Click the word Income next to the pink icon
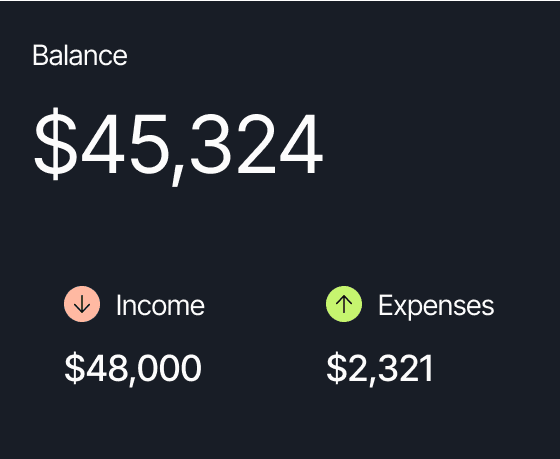The height and width of the screenshot is (459, 560). 160,306
